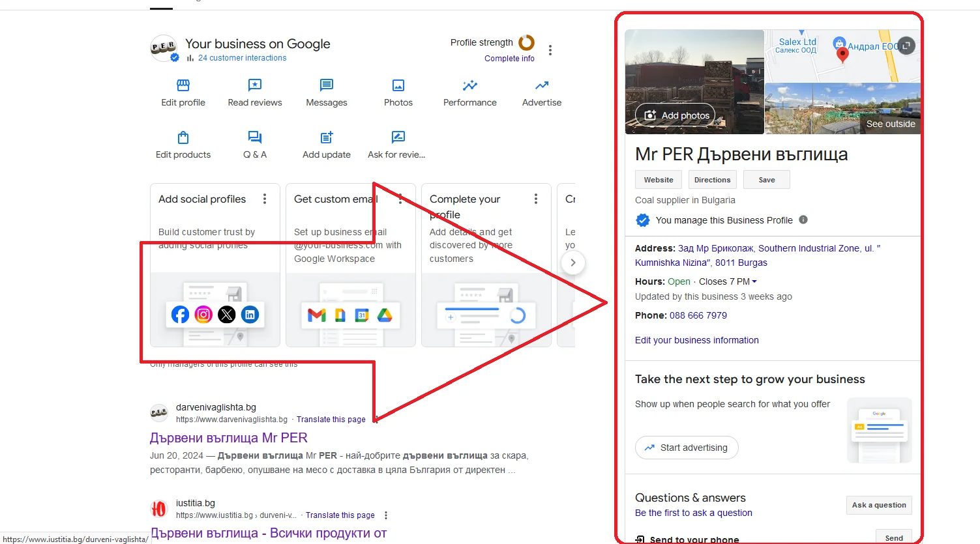Select the Photos icon
The image size is (980, 544).
[x=398, y=85]
